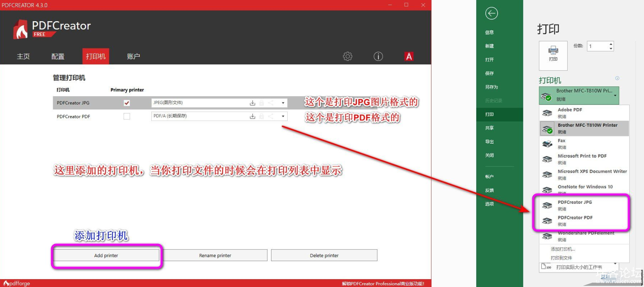Select Microsoft XPS Document Writer printer icon

pyautogui.click(x=547, y=174)
